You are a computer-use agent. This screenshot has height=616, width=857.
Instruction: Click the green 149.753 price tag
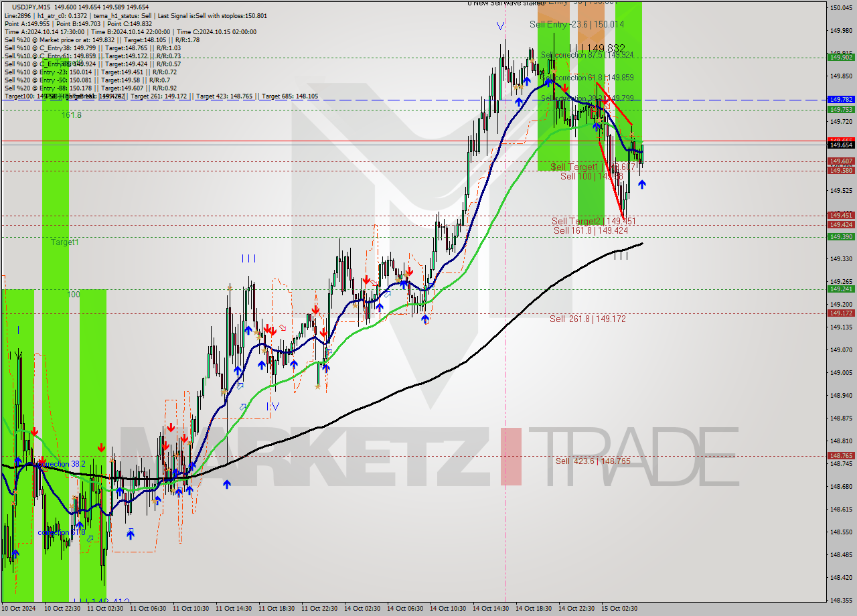click(x=841, y=109)
